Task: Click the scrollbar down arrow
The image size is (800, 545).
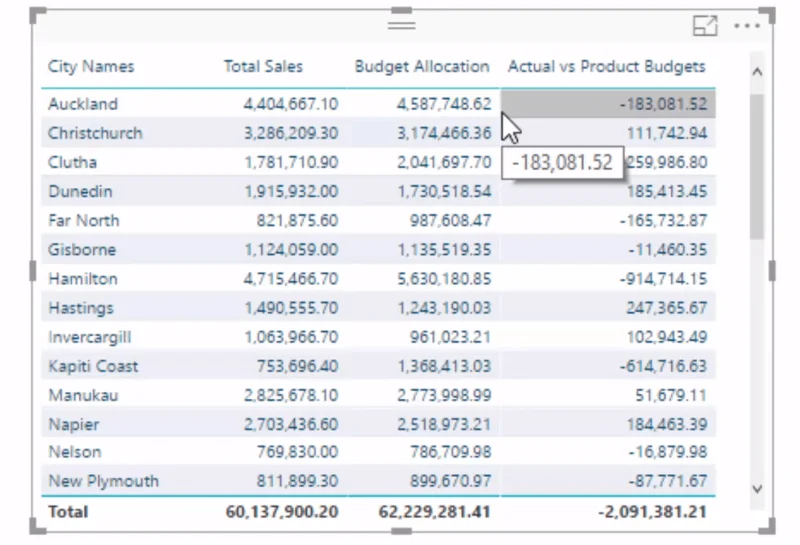Action: click(758, 489)
